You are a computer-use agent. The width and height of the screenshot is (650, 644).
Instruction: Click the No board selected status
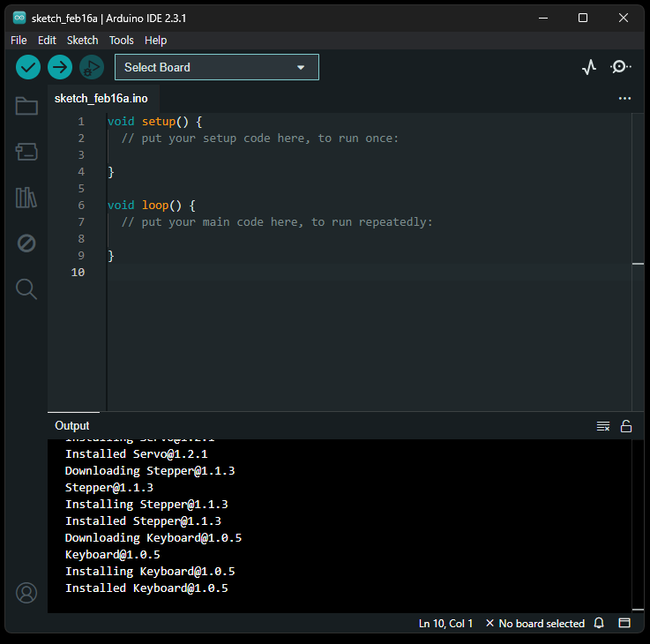pos(535,623)
